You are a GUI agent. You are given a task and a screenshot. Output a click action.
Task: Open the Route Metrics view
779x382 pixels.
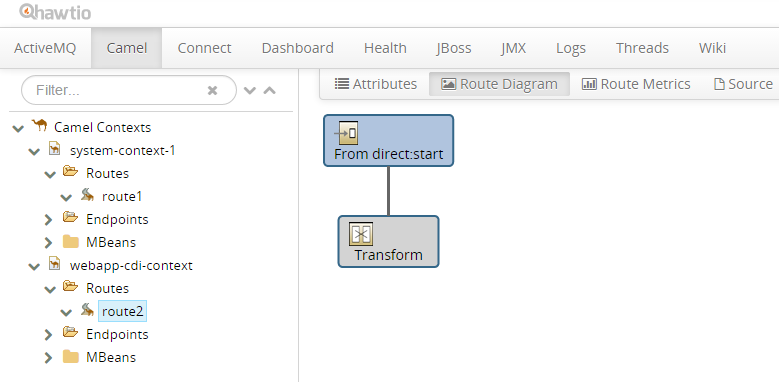(x=636, y=84)
